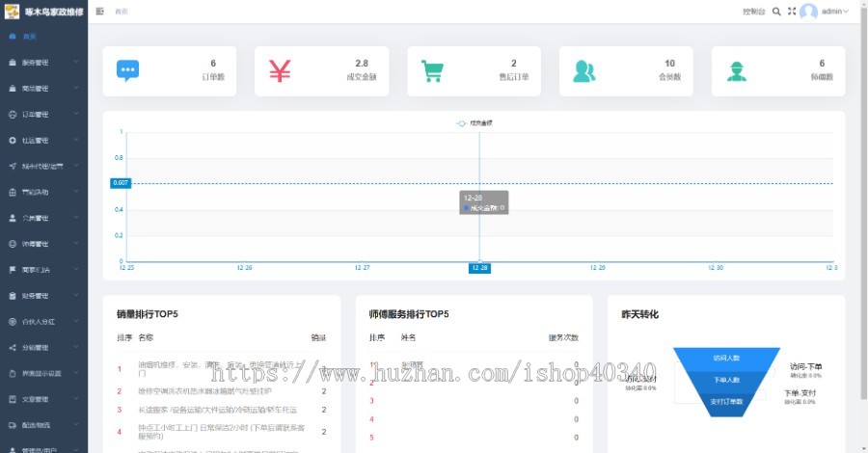This screenshot has width=868, height=453.
Task: Click the 成交金额 value 2.8
Action: coord(362,63)
